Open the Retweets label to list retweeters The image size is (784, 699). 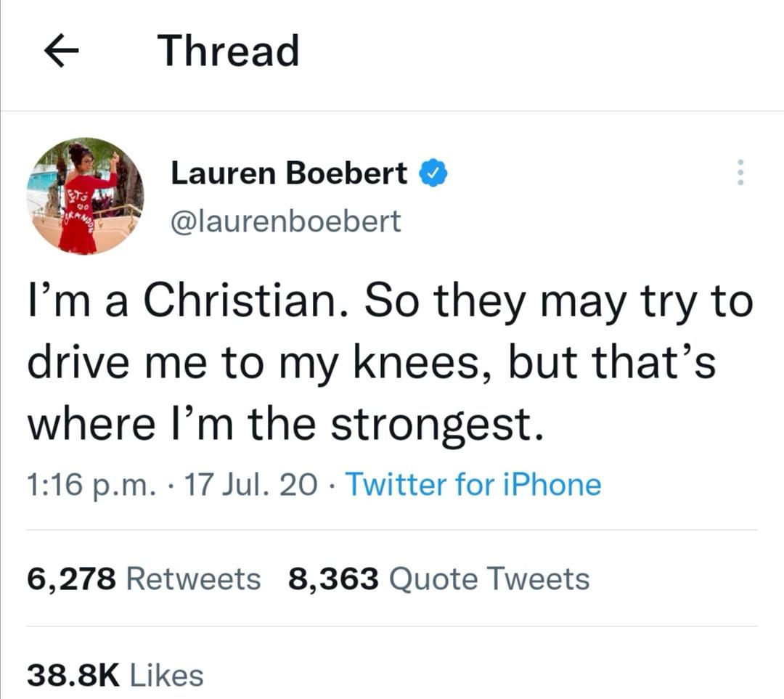193,579
